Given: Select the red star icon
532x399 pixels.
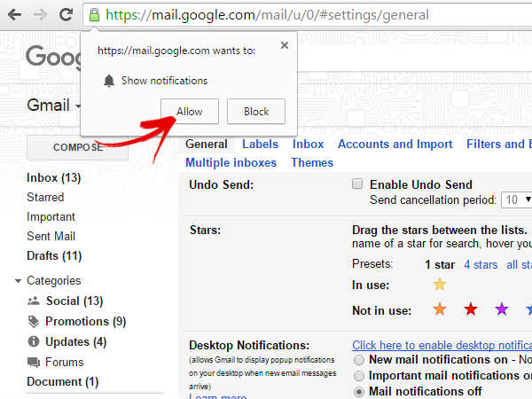Looking at the screenshot, I should point(471,309).
